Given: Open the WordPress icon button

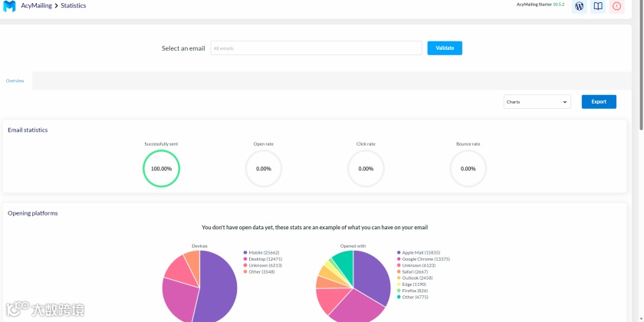Looking at the screenshot, I should [x=579, y=6].
